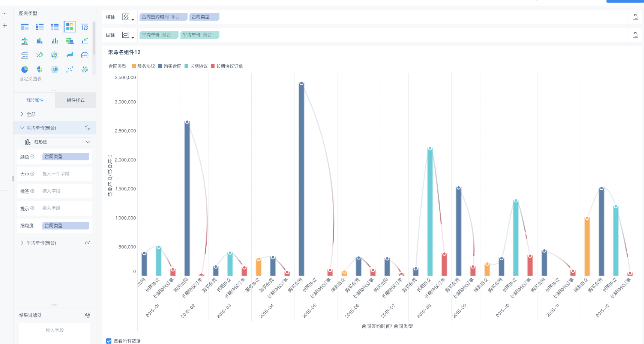644x344 pixels.
Task: Select the pie chart type
Action: [25, 69]
